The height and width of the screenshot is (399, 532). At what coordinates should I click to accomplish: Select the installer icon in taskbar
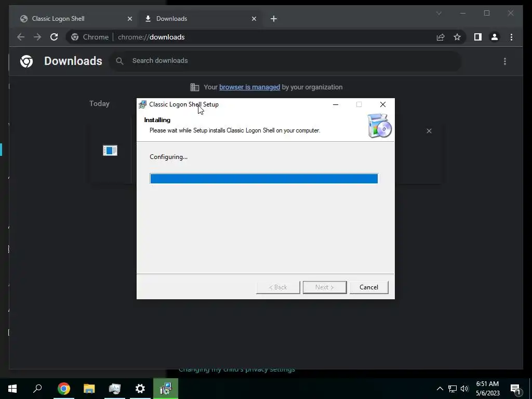click(166, 388)
